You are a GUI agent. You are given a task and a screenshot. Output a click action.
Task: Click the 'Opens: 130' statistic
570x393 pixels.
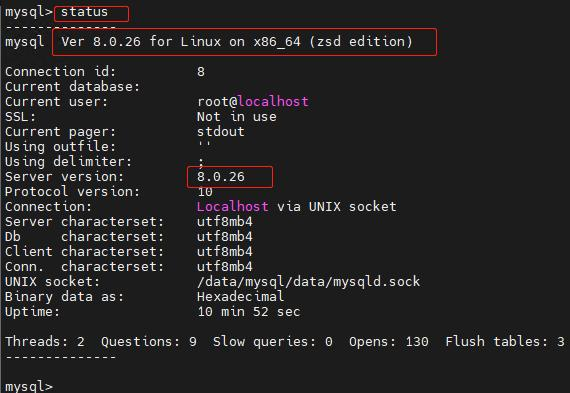coord(389,342)
